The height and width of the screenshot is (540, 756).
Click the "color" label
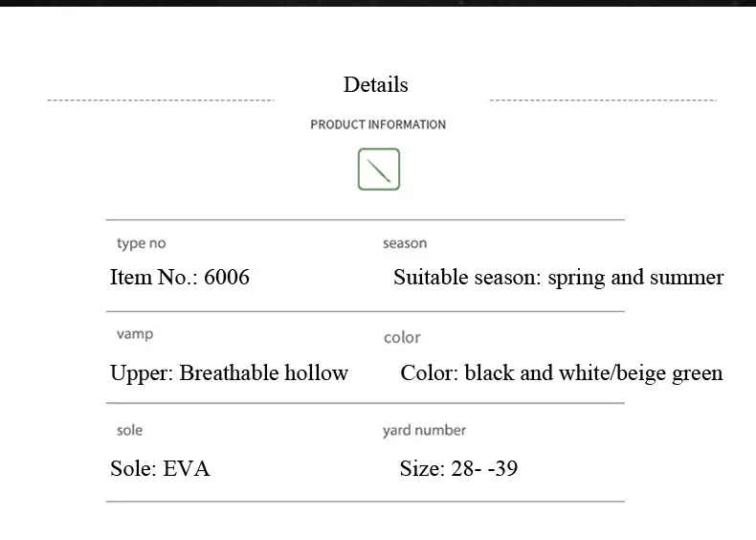(402, 337)
